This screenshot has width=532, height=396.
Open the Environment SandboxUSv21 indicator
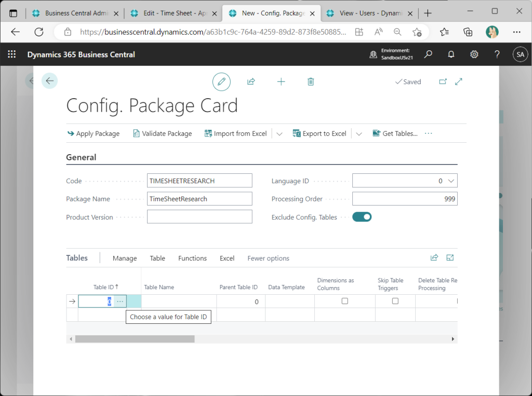[x=391, y=54]
